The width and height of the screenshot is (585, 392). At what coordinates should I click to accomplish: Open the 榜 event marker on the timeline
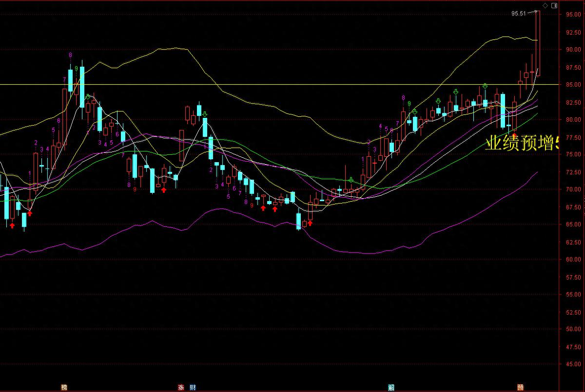pyautogui.click(x=64, y=388)
